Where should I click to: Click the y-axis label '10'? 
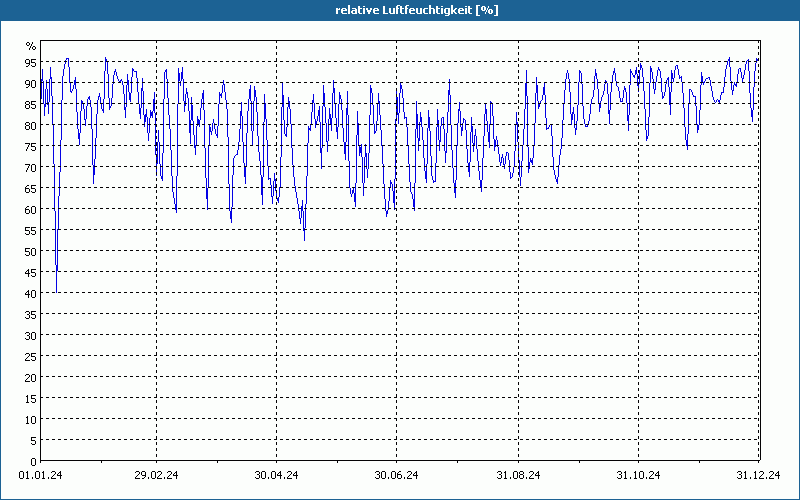(31, 420)
